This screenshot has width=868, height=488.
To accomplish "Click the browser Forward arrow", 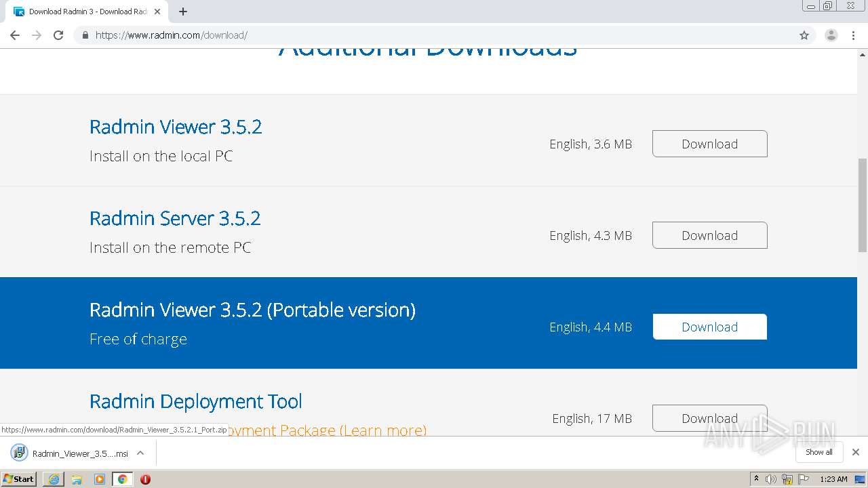I will (37, 35).
